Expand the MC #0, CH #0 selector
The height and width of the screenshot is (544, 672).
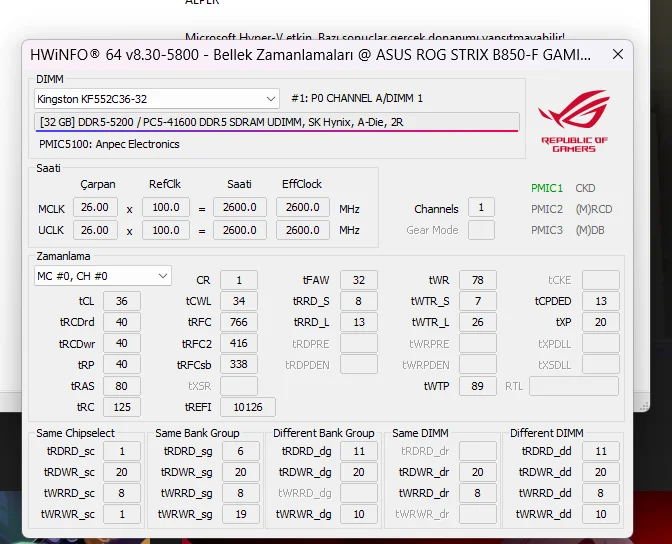pyautogui.click(x=103, y=276)
